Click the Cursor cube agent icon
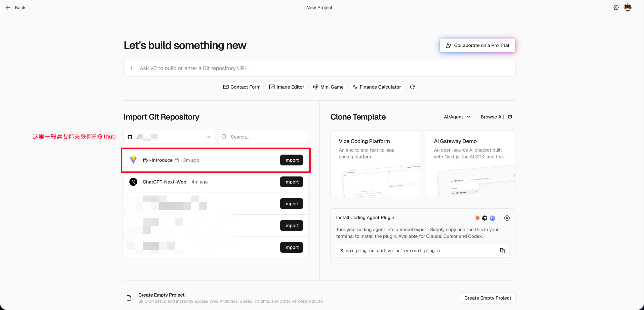Viewport: 644px width, 310px height. coord(485,218)
